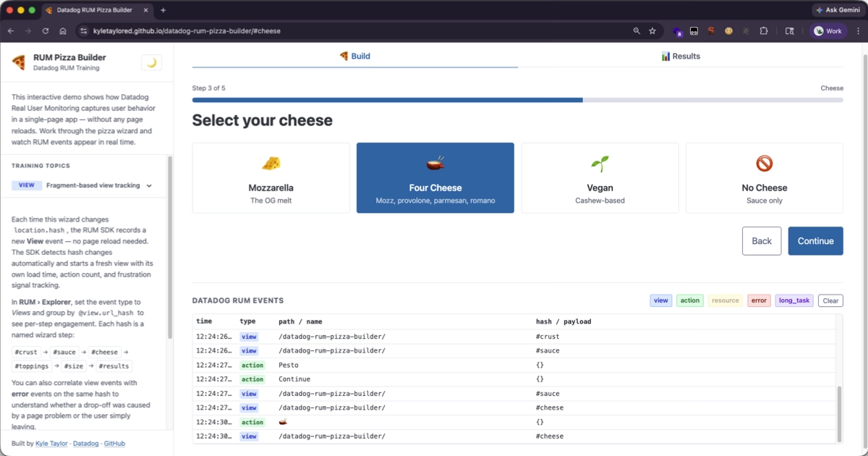
Task: Open the gray bug extension
Action: tap(746, 31)
